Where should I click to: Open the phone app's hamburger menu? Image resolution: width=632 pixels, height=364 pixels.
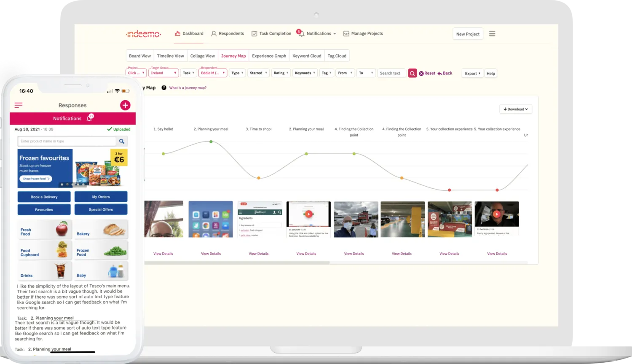click(19, 105)
